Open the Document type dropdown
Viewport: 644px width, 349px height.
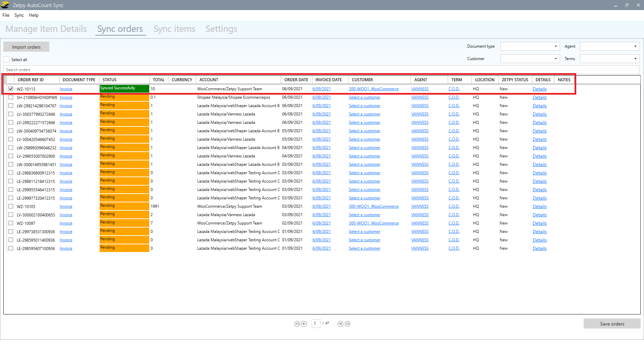tap(530, 46)
